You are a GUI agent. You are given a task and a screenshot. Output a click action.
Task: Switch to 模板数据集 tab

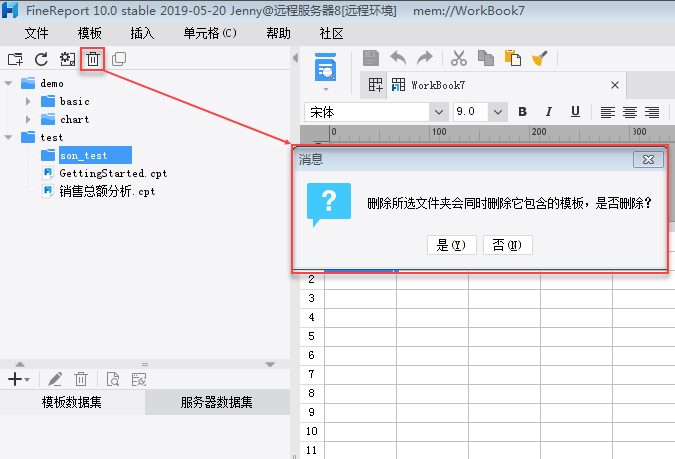(72, 402)
